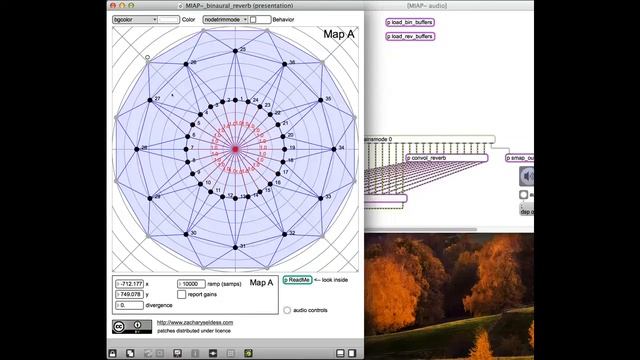
Task: Select node 34 on Map A
Action: point(333,149)
